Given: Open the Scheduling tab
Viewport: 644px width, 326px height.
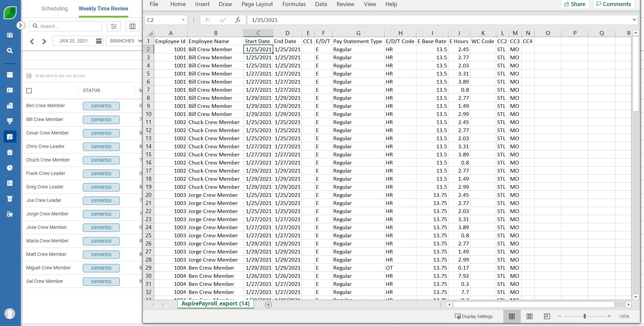Looking at the screenshot, I should tap(55, 8).
